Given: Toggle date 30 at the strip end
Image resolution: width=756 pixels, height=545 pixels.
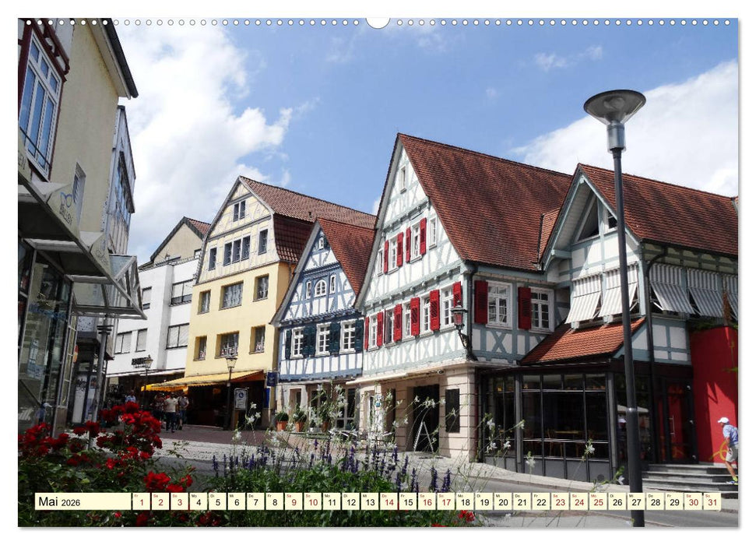Looking at the screenshot, I should click(x=694, y=503).
